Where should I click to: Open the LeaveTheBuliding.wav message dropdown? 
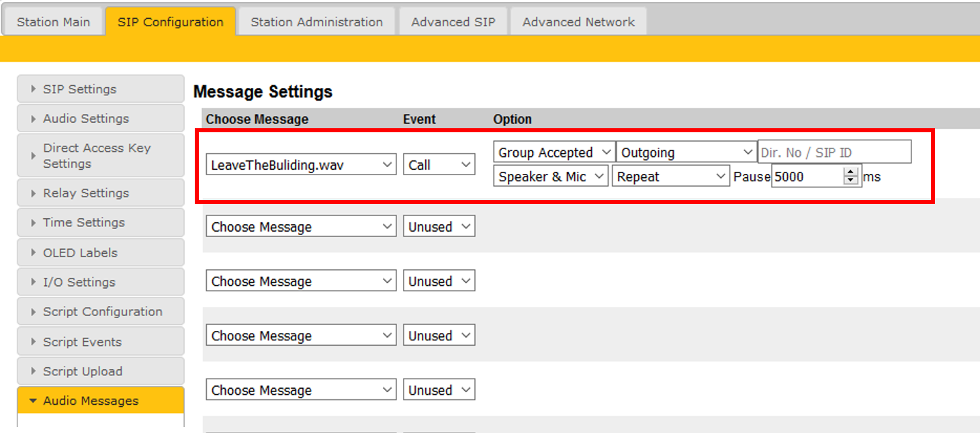coord(300,165)
